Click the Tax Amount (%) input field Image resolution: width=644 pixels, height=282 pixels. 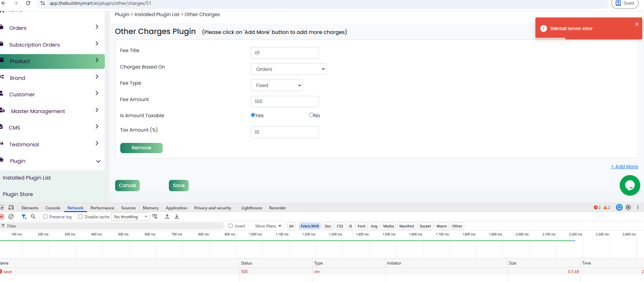click(285, 132)
